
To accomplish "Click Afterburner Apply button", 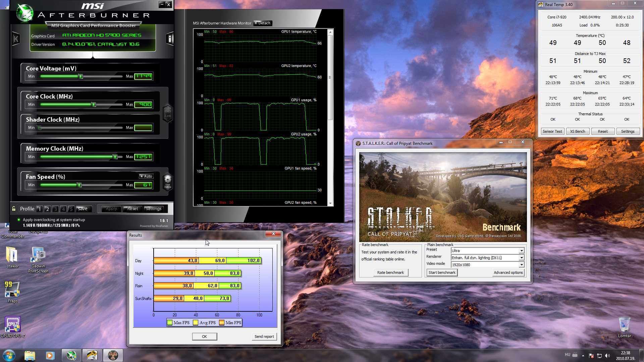I will tap(111, 209).
